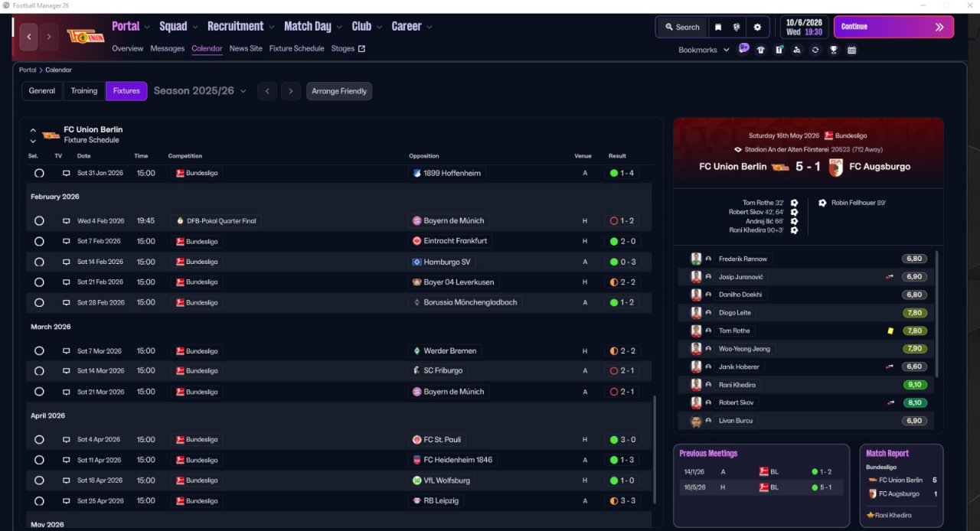Click the calendar grid bookmark icon

[851, 50]
